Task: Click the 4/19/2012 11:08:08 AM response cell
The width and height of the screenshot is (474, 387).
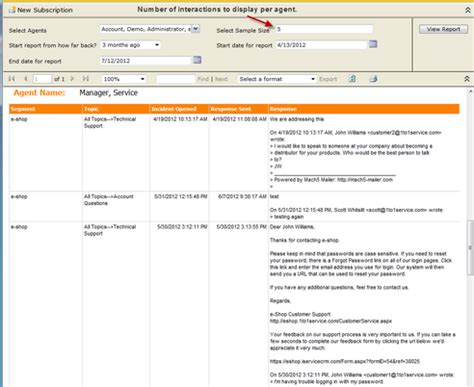Action: click(x=239, y=119)
